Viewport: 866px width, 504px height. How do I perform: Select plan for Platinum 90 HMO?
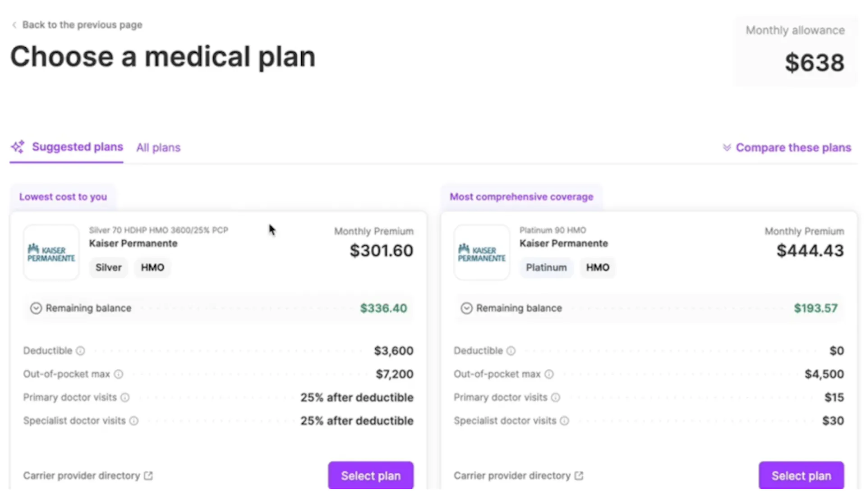[x=801, y=475]
